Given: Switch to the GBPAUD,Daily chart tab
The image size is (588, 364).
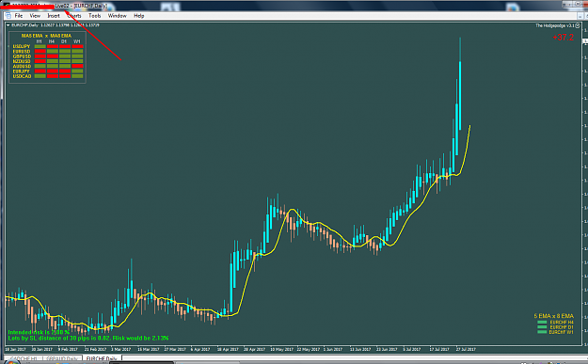Looking at the screenshot, I should coord(62,359).
